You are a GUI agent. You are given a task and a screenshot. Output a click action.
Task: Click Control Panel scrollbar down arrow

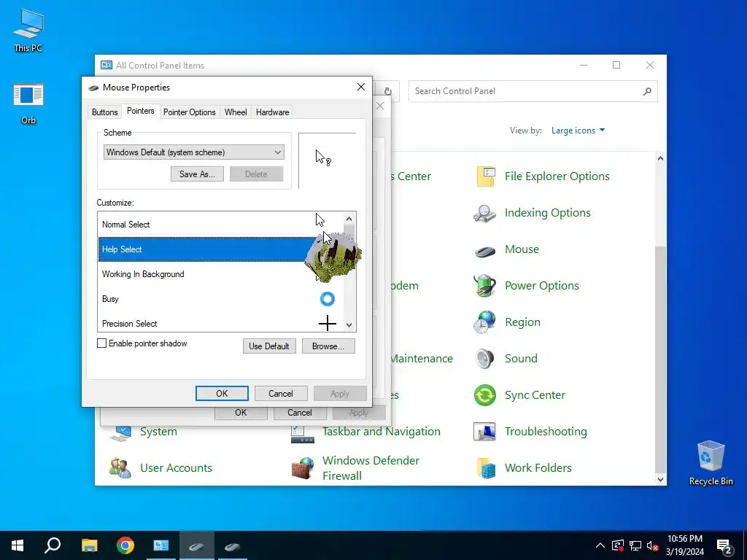point(660,480)
